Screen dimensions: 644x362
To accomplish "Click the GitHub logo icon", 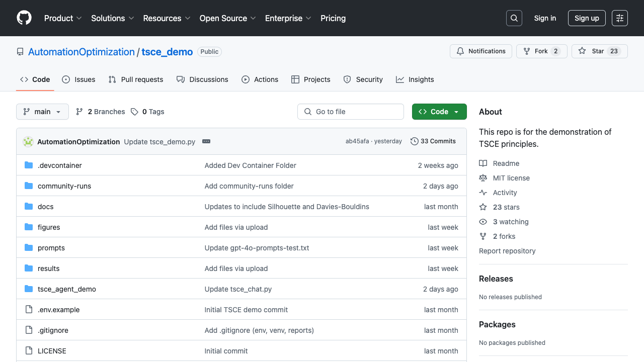I will 24,18.
